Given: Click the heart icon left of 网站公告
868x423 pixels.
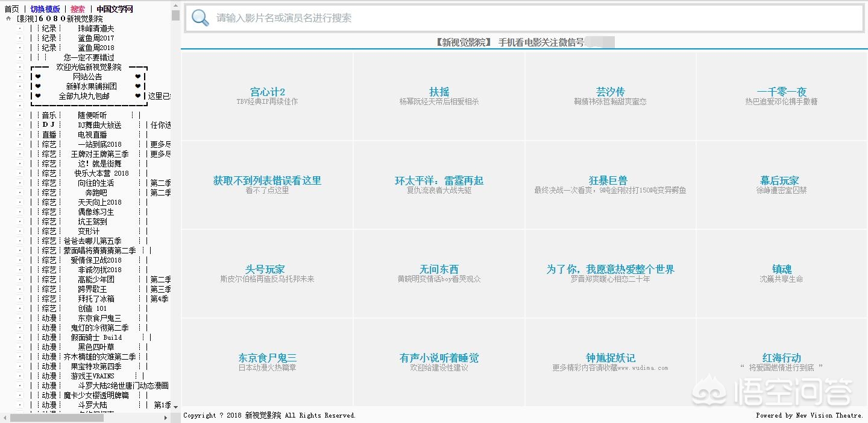Looking at the screenshot, I should pyautogui.click(x=39, y=77).
